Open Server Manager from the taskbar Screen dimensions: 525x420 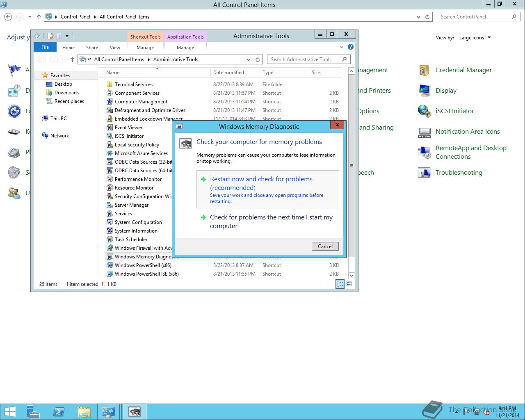point(33,412)
